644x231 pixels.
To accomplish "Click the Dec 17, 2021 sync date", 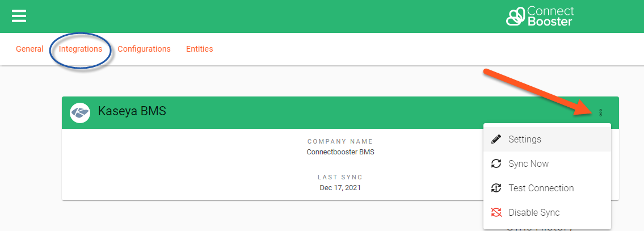I will coord(340,187).
